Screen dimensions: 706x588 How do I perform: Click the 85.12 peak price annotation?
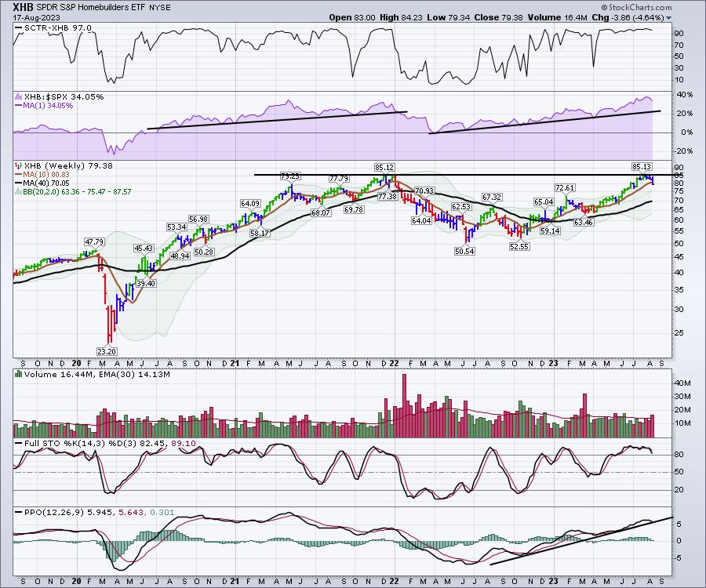click(384, 167)
